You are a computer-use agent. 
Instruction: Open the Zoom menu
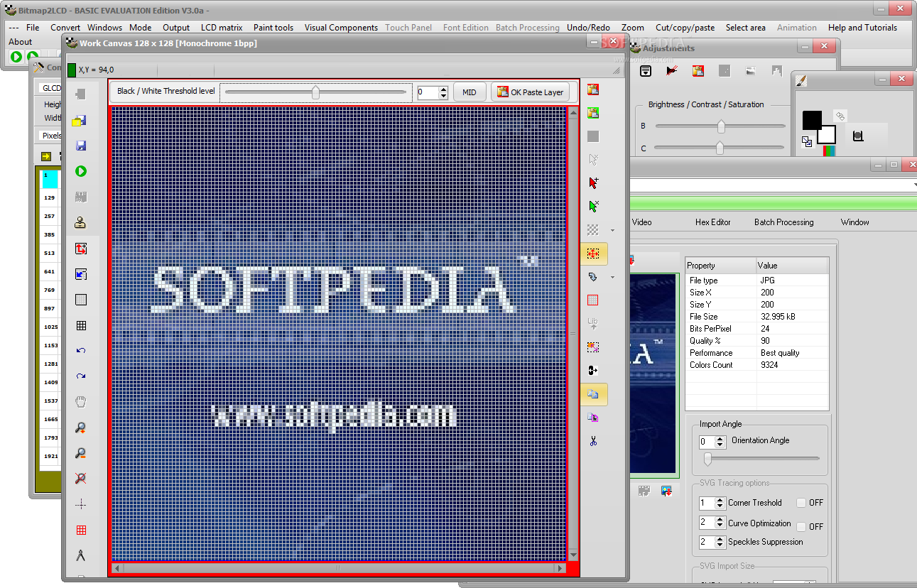click(x=633, y=28)
